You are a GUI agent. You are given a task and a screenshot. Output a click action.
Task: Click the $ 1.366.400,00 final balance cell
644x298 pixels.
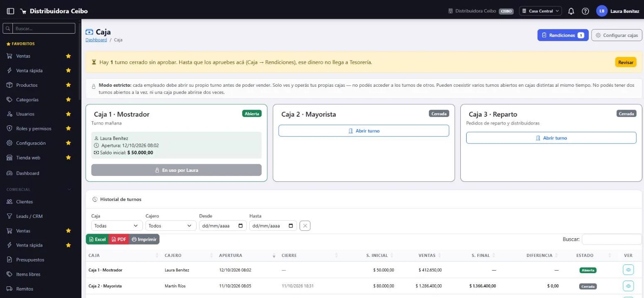click(x=482, y=286)
